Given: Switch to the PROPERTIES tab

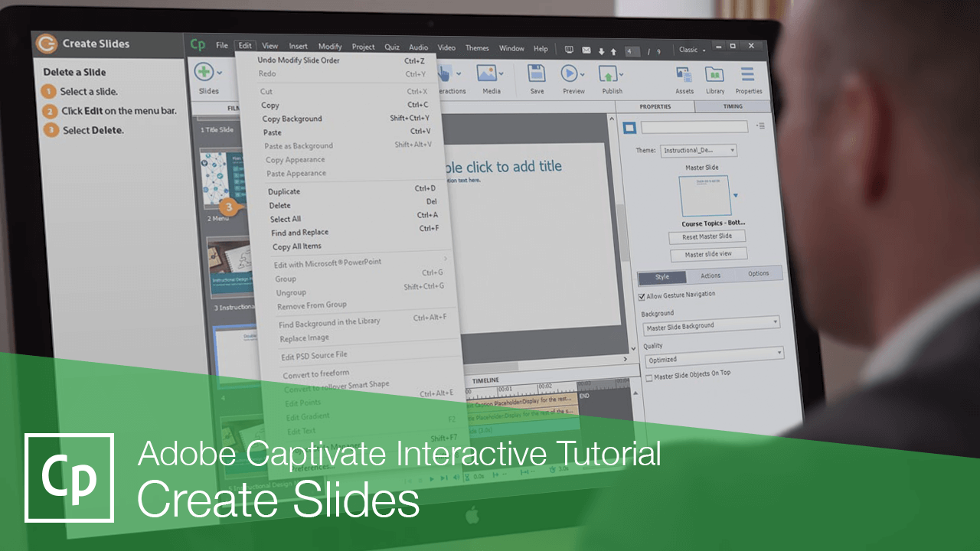Looking at the screenshot, I should (655, 107).
